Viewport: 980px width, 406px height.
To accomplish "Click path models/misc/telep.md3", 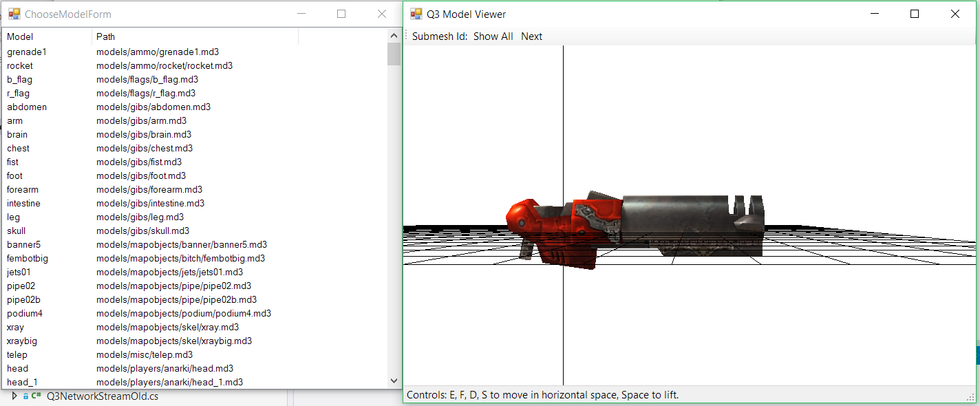I will pyautogui.click(x=145, y=354).
